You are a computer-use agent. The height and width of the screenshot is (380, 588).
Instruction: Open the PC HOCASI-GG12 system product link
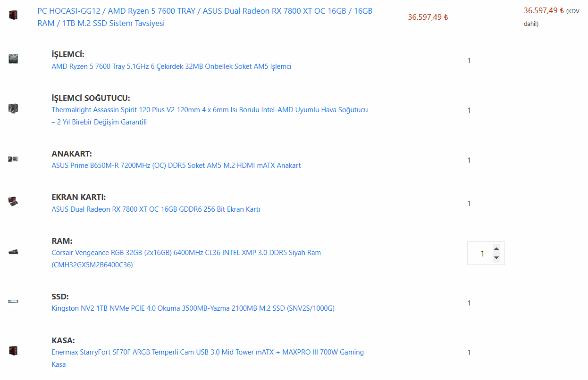point(205,17)
